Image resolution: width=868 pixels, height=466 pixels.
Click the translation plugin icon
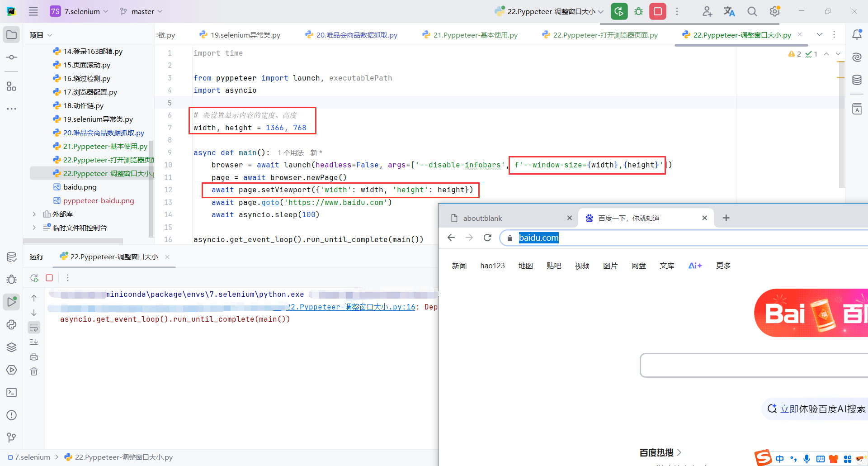coord(729,11)
